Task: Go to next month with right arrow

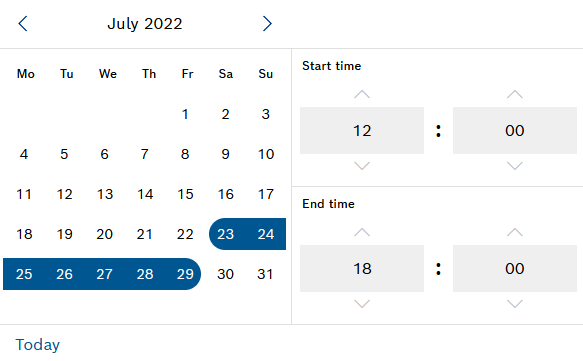Action: [x=267, y=24]
